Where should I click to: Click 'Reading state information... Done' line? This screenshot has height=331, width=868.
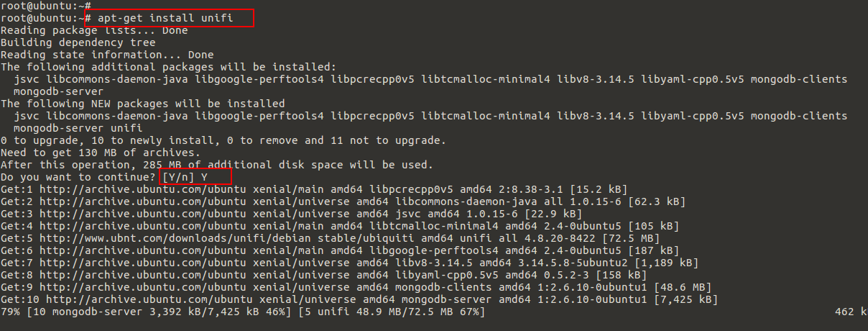coord(107,55)
